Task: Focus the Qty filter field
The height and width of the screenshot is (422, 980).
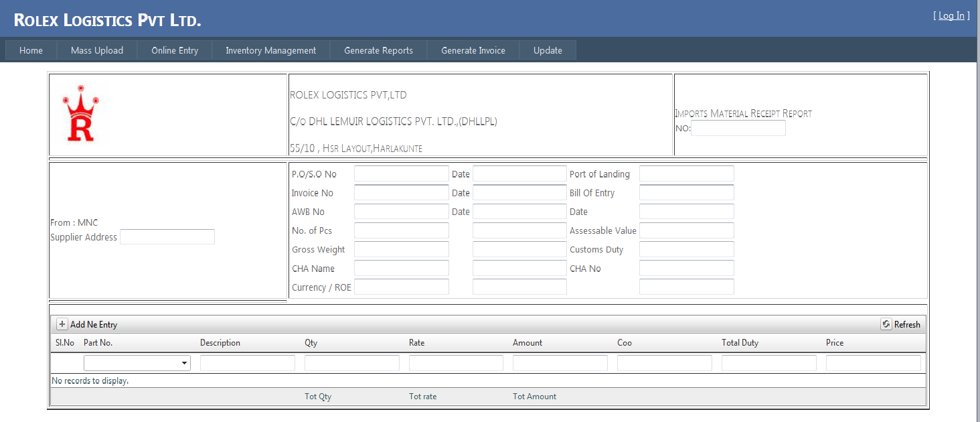Action: coord(352,363)
